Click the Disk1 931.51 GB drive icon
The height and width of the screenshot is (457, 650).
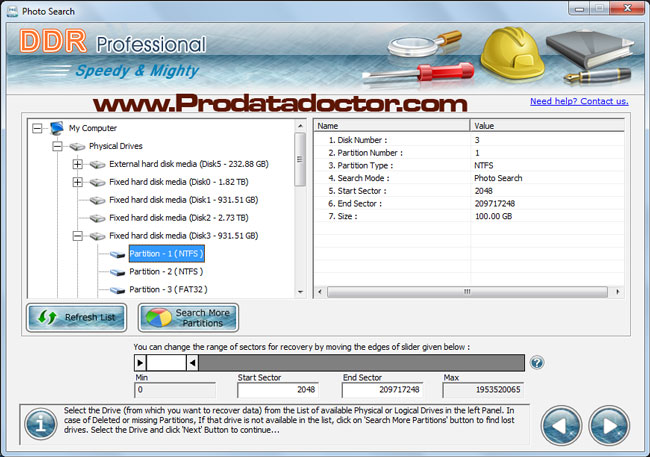click(x=97, y=200)
